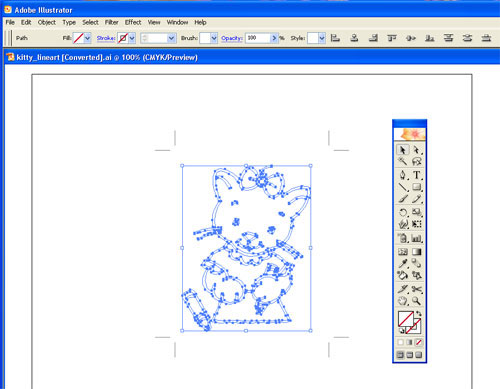
Task: Open the Effect menu
Action: click(x=133, y=22)
